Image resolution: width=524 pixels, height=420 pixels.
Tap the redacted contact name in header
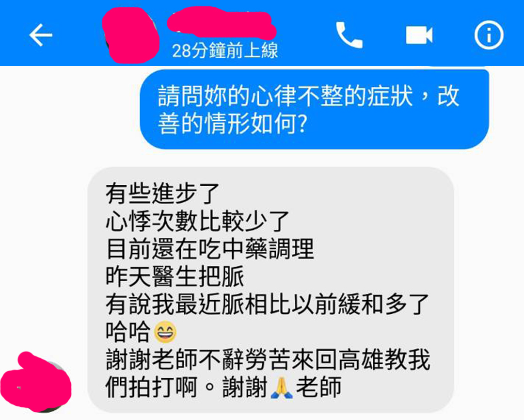click(222, 22)
